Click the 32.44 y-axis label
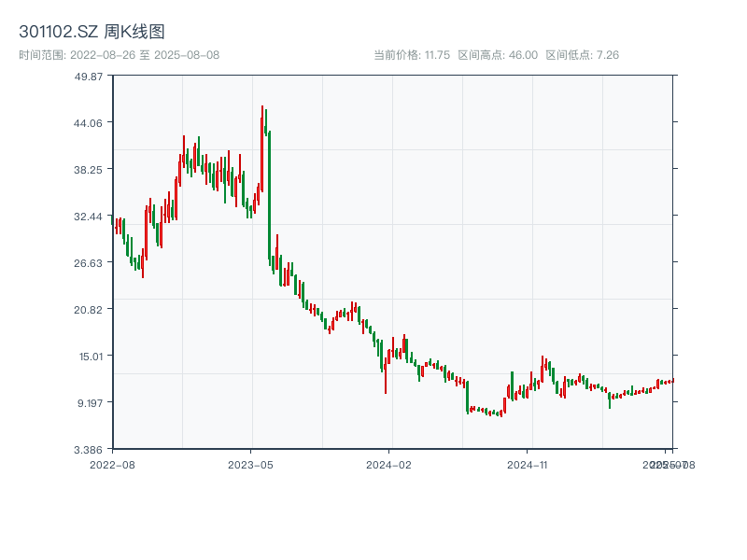 pos(90,216)
